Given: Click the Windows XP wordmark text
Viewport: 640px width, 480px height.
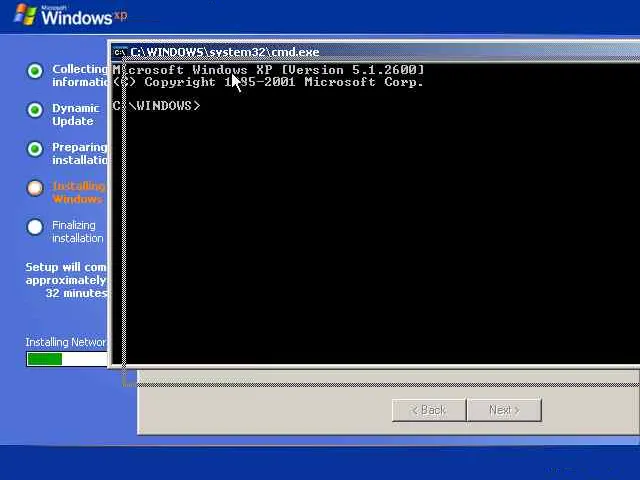Looking at the screenshot, I should pos(84,17).
